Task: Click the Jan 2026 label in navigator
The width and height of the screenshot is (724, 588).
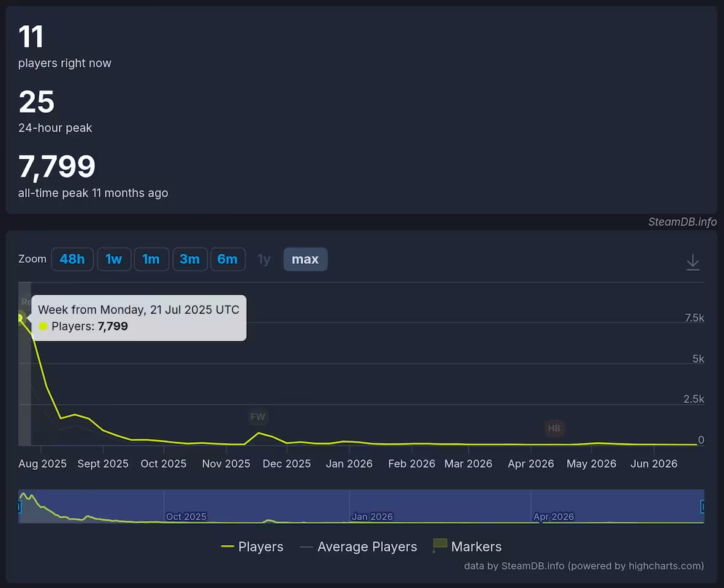Action: (372, 516)
